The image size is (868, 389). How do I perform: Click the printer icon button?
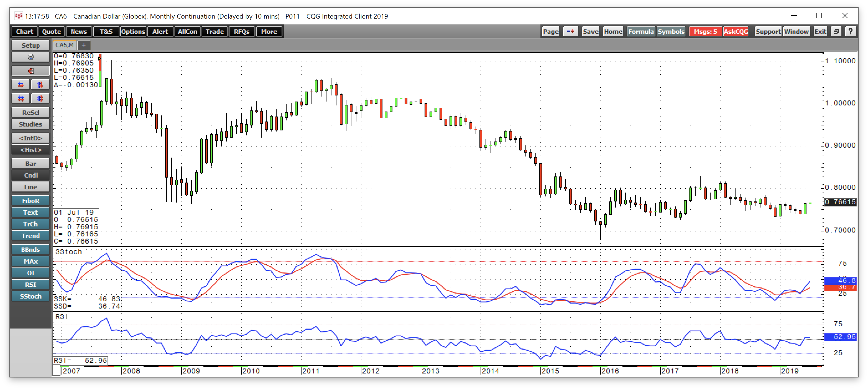[31, 57]
